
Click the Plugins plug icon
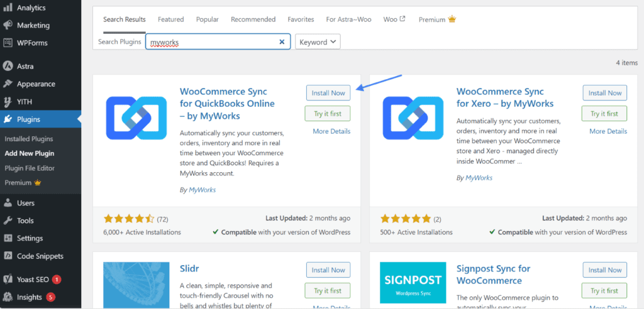pyautogui.click(x=8, y=119)
